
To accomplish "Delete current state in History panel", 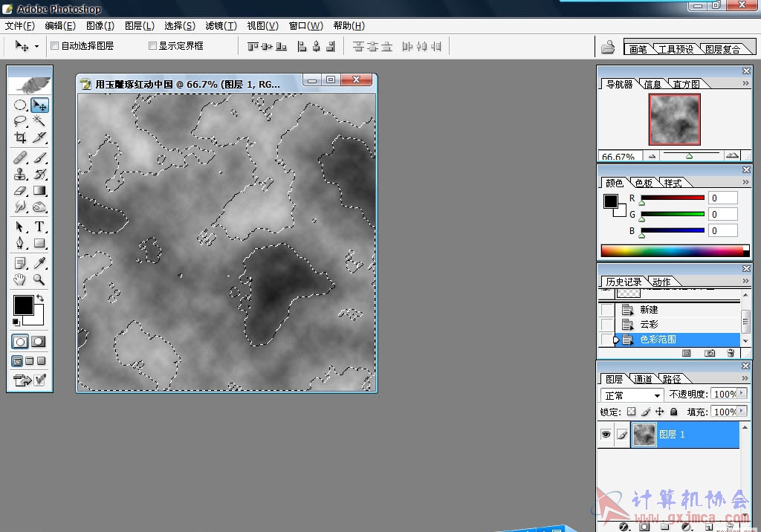I will [731, 353].
